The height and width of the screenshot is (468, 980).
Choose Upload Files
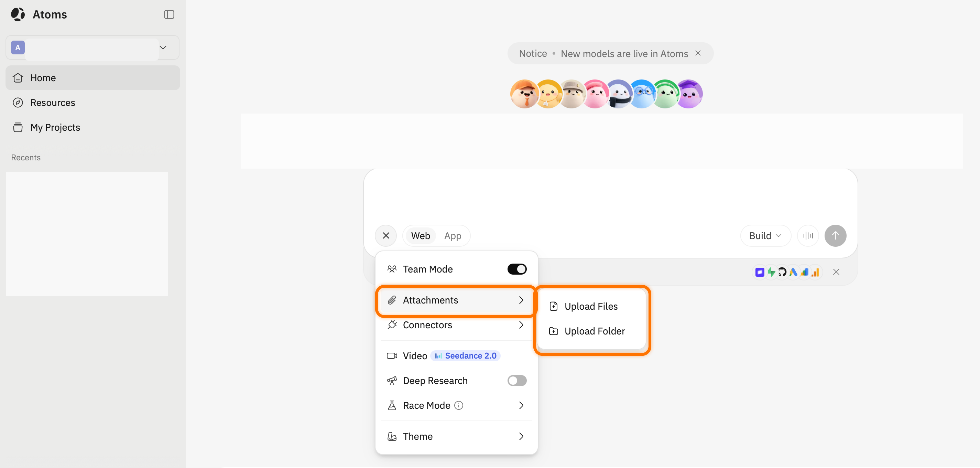[591, 306]
